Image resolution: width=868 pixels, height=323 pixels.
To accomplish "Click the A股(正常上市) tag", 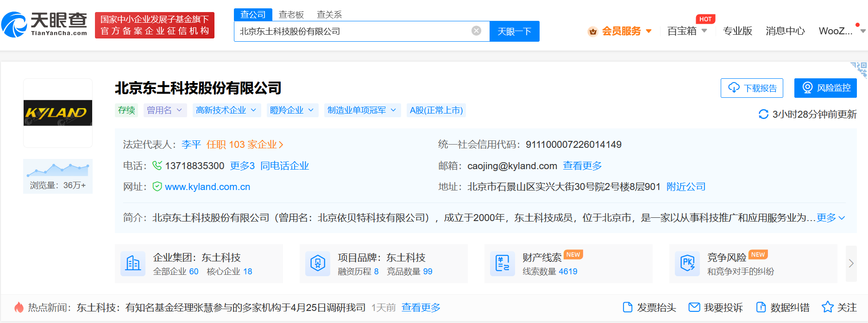I will 436,110.
